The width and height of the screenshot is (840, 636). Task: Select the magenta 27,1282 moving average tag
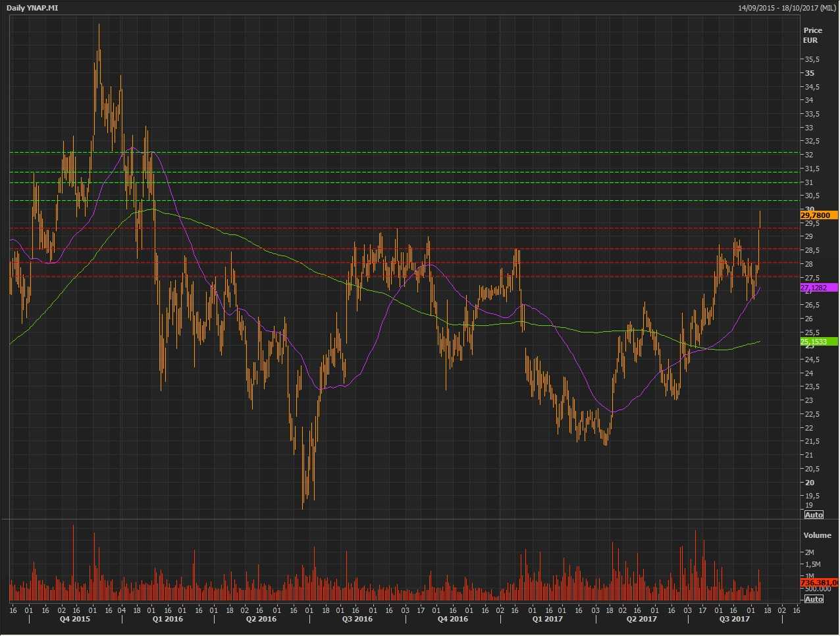point(818,288)
